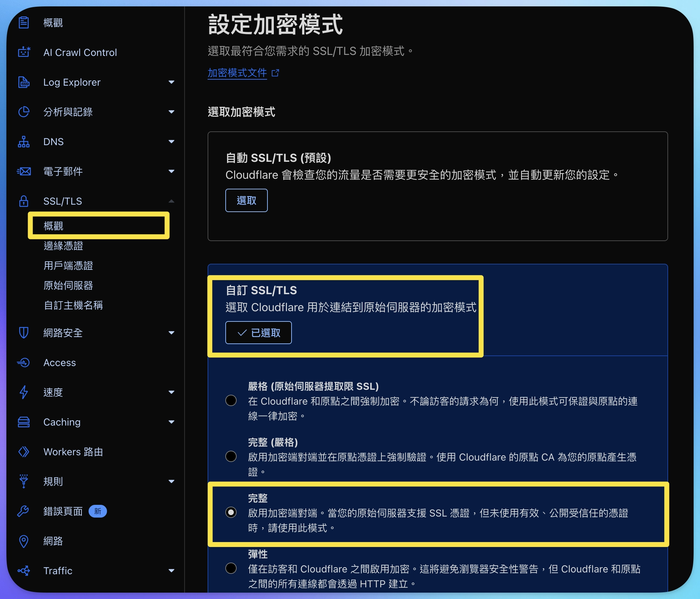Click the SSL/TLS padlock icon
This screenshot has height=599, width=700.
pyautogui.click(x=24, y=201)
